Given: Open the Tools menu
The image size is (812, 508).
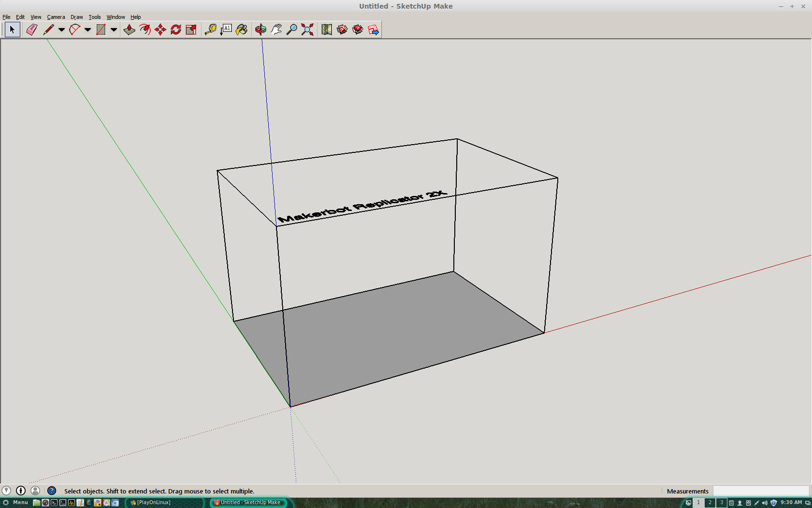Looking at the screenshot, I should click(95, 17).
